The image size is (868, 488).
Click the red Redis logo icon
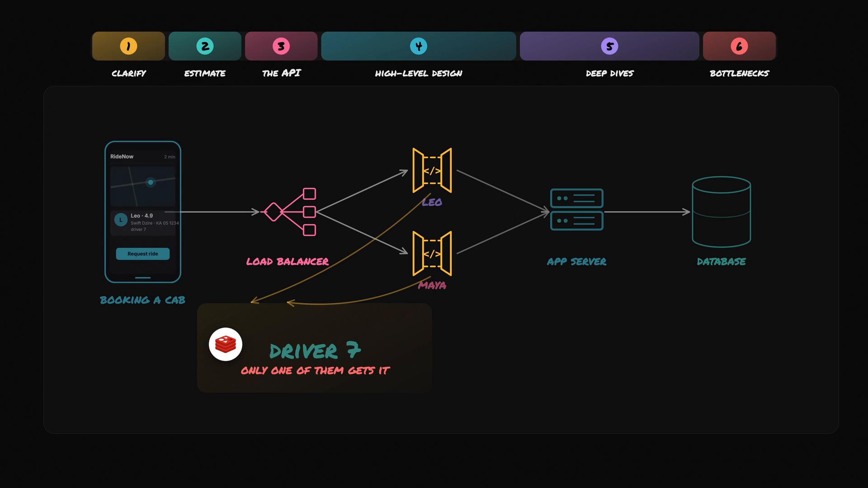pos(226,344)
